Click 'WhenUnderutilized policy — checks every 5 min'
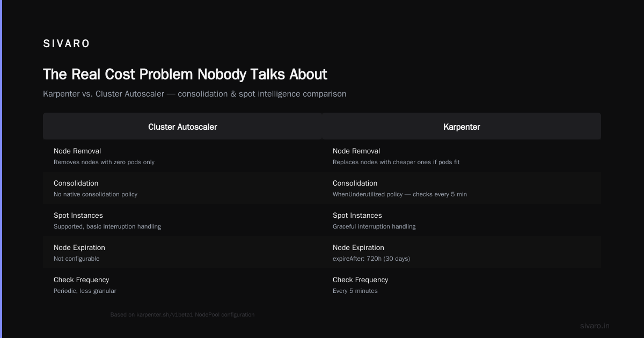Screen dimensions: 644x338 pyautogui.click(x=400, y=194)
